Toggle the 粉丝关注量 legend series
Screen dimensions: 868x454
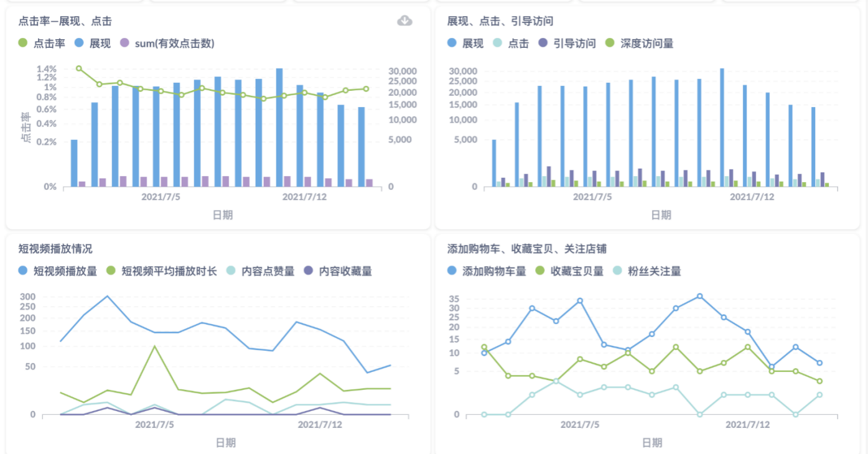click(646, 271)
